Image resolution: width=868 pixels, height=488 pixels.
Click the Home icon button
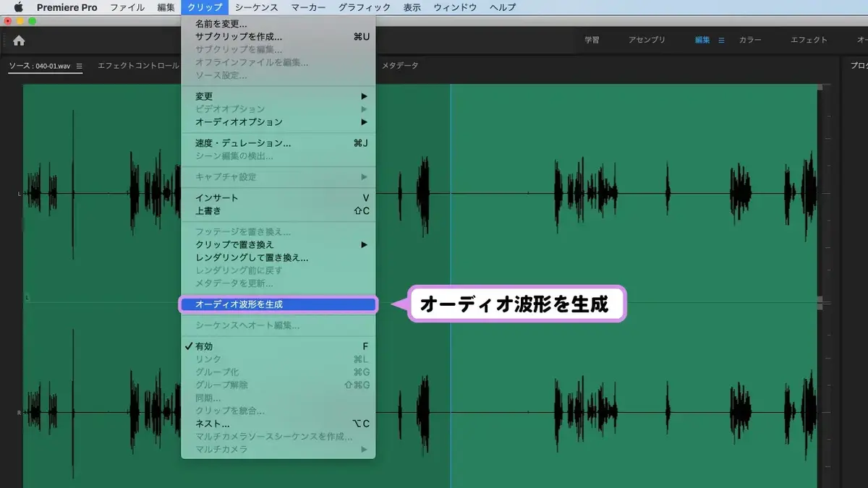pos(19,40)
